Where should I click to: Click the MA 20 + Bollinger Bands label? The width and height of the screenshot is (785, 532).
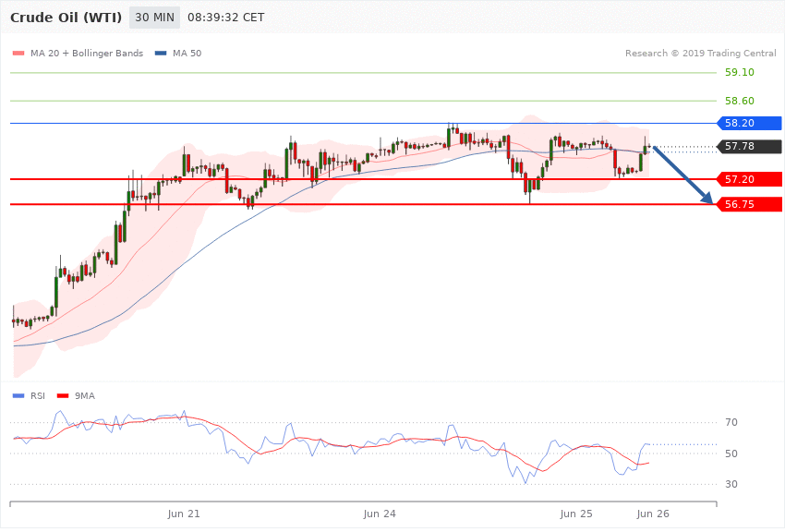(87, 53)
